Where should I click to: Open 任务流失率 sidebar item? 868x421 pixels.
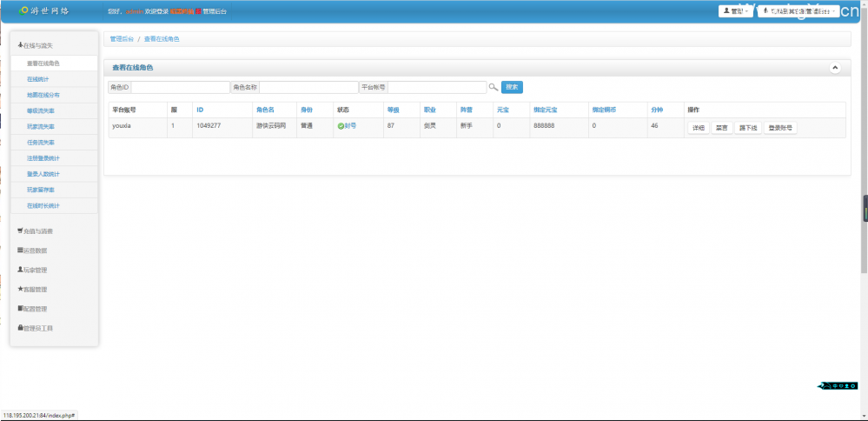coord(54,143)
